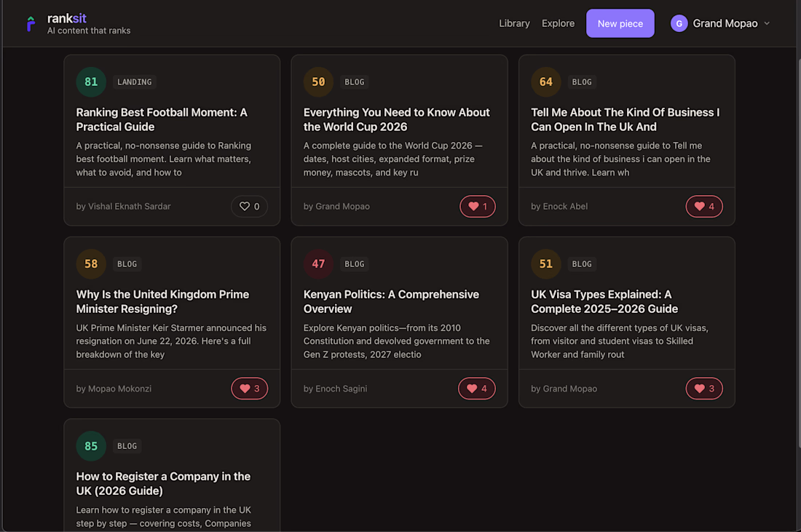Click the LANDING tag on Football Moment card

(135, 82)
